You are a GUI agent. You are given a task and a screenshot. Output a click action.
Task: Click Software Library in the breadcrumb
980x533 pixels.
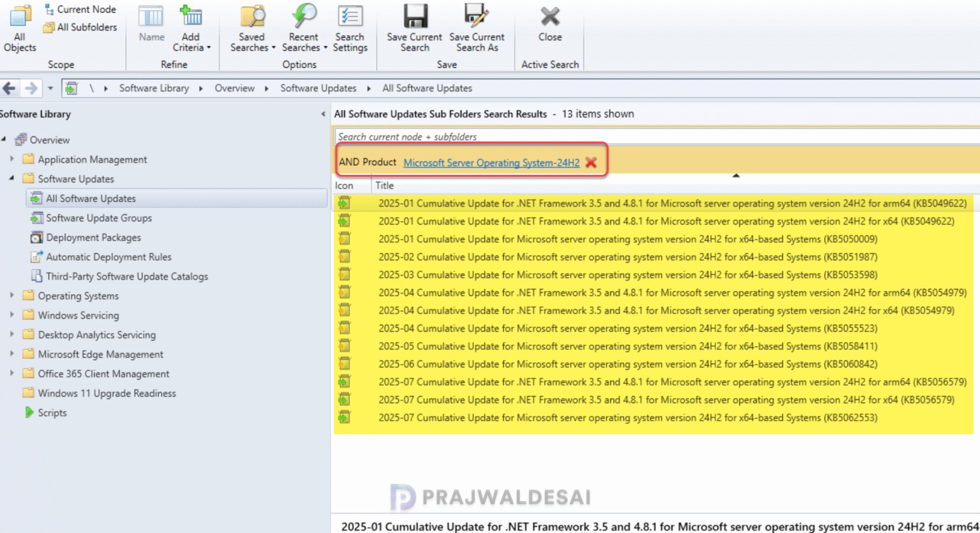click(x=154, y=88)
